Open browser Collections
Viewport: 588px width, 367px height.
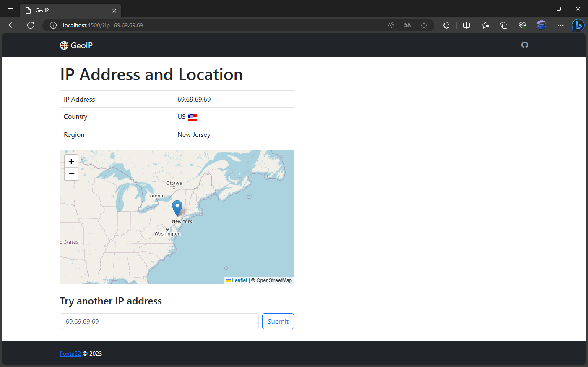504,25
